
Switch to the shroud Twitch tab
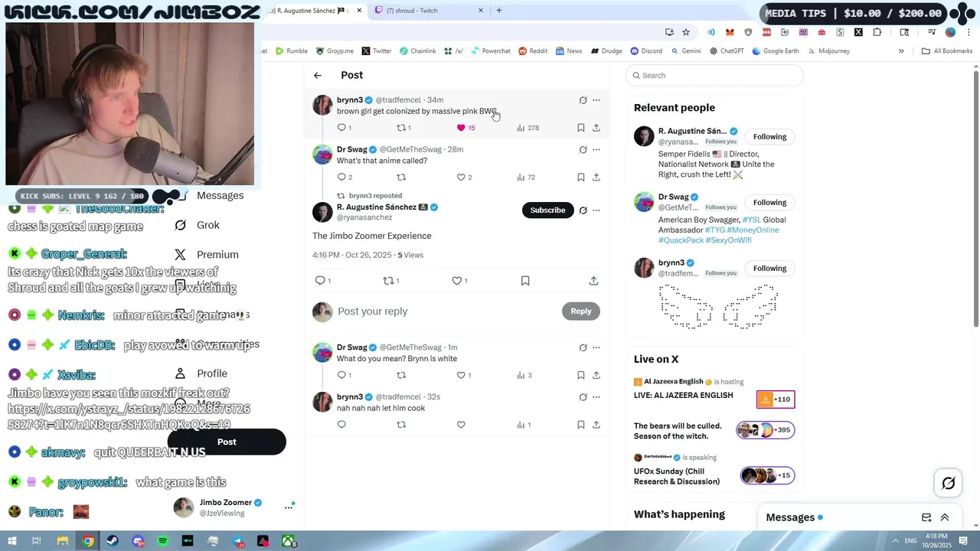pos(412,11)
